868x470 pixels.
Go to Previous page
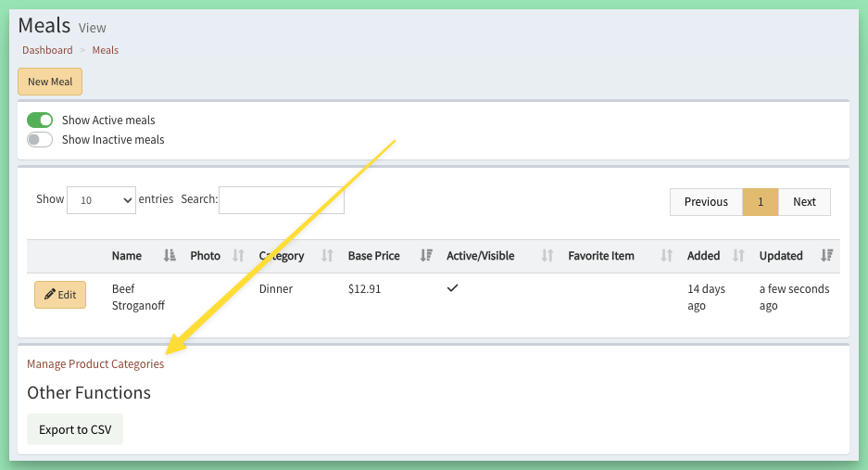click(706, 202)
